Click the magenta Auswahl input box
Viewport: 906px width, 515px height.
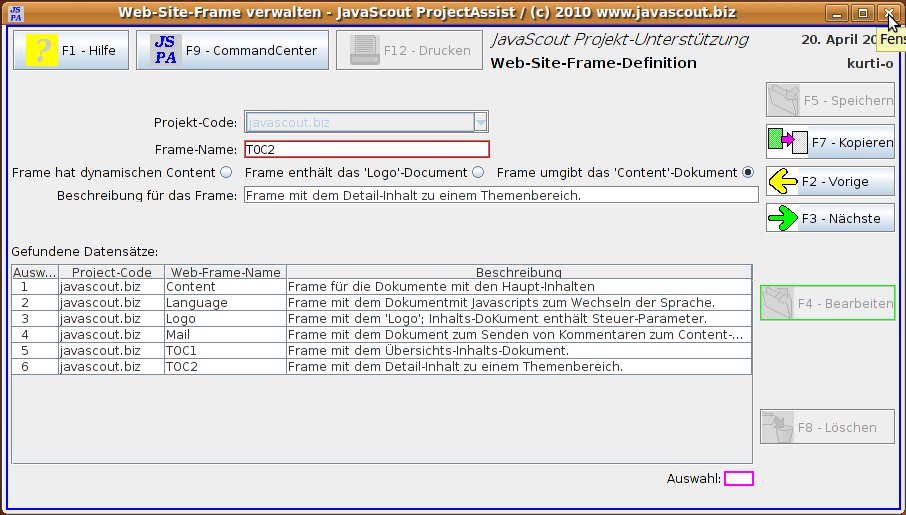[x=738, y=479]
